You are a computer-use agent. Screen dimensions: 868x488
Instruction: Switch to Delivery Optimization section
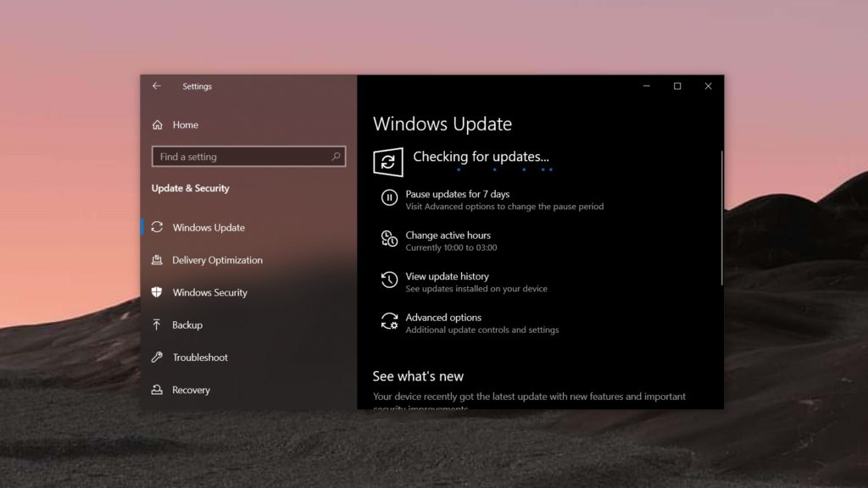click(215, 259)
